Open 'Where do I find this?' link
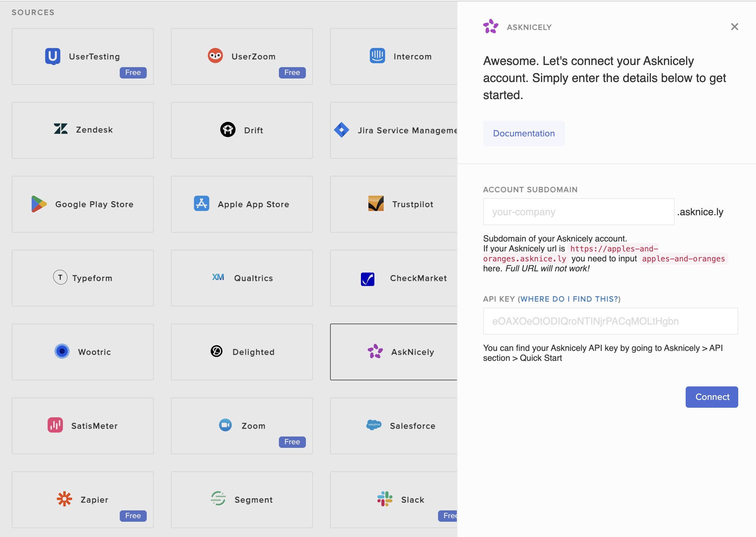Viewport: 756px width, 537px height. pos(569,299)
